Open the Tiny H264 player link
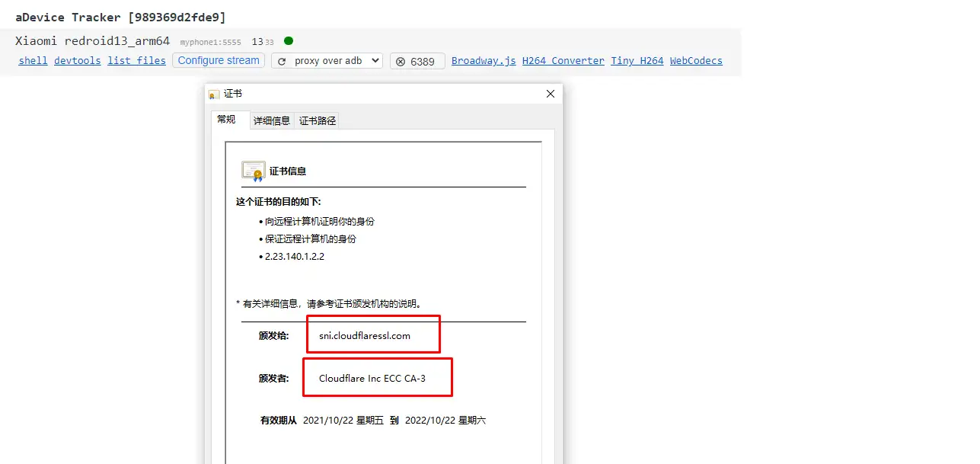 click(637, 61)
